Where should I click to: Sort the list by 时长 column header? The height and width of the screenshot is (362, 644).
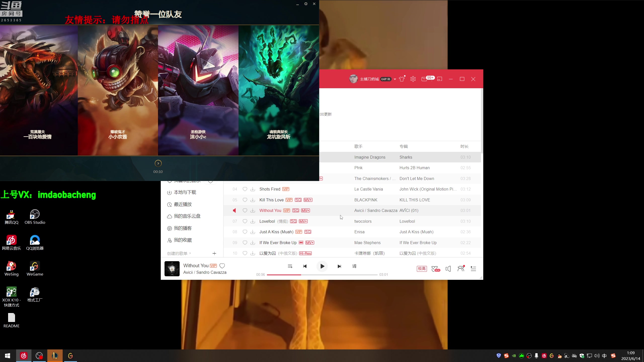pos(464,146)
